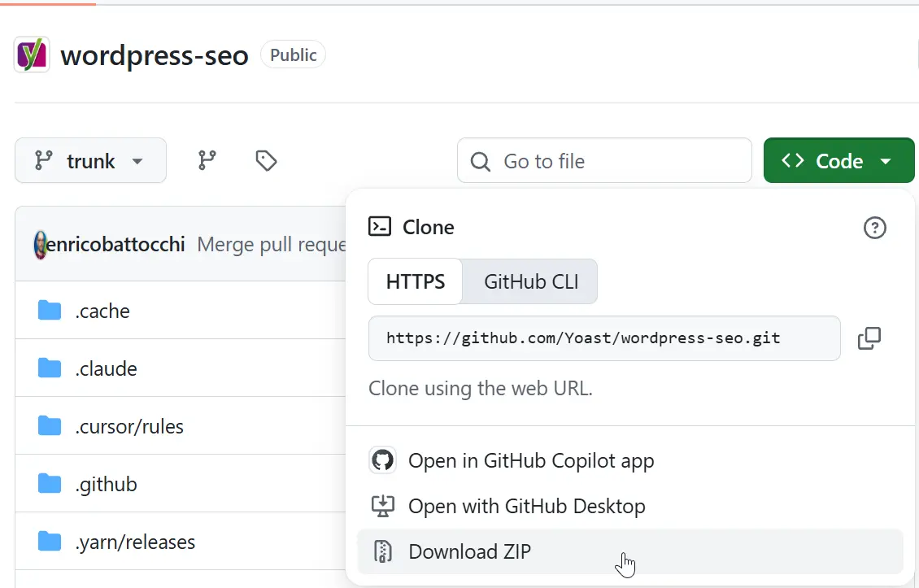Viewport: 919px width, 588px height.
Task: Choose Open in GitHub Copilot app
Action: (630, 460)
